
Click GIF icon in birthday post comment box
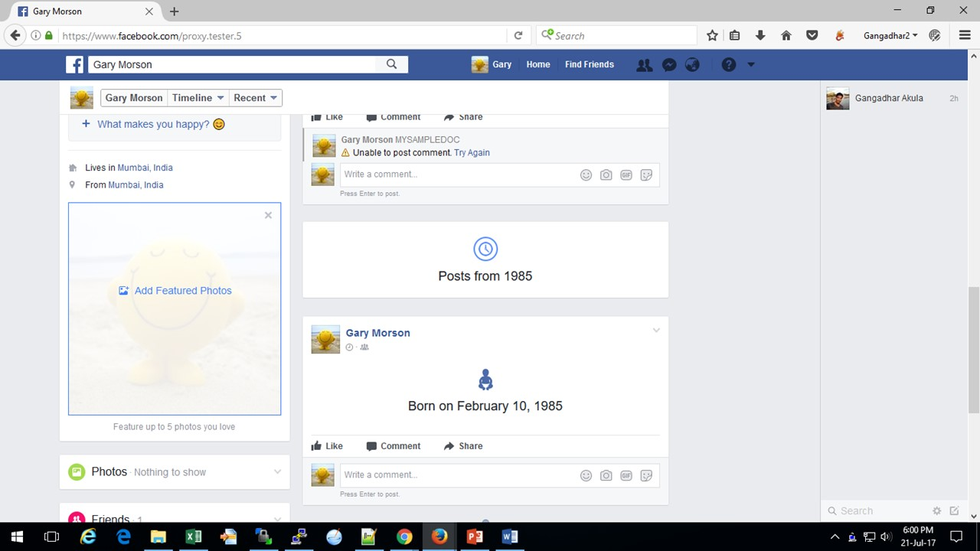click(626, 475)
